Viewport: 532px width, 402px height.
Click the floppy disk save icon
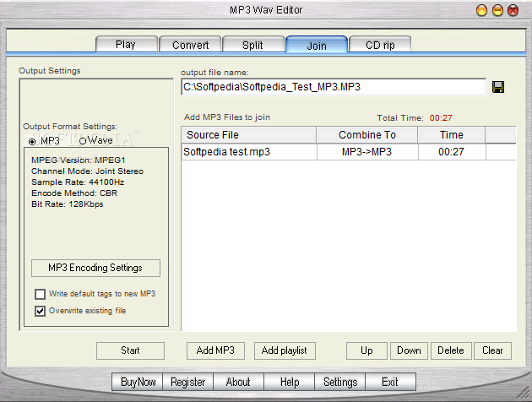coord(498,87)
